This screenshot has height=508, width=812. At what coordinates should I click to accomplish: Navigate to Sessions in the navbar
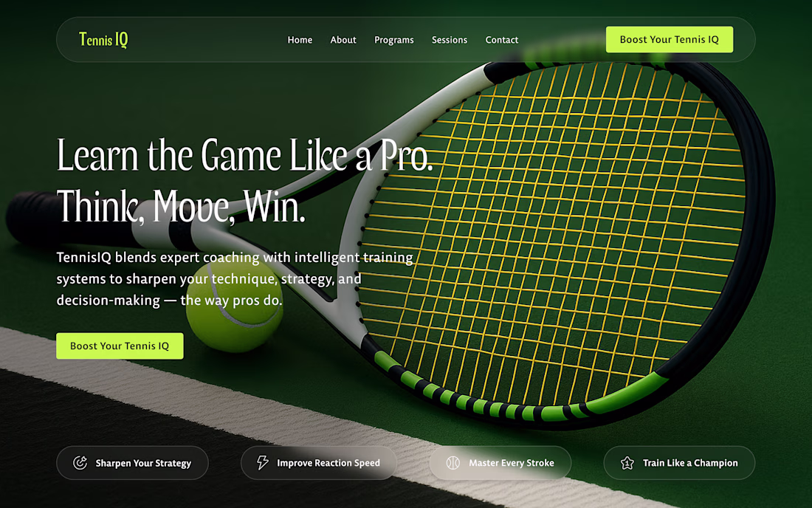450,40
